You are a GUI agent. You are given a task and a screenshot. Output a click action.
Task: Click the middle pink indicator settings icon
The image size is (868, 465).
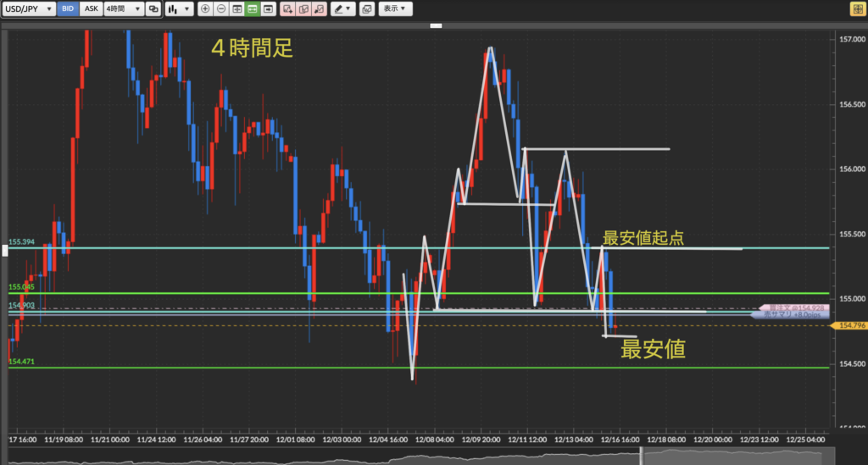tap(303, 8)
